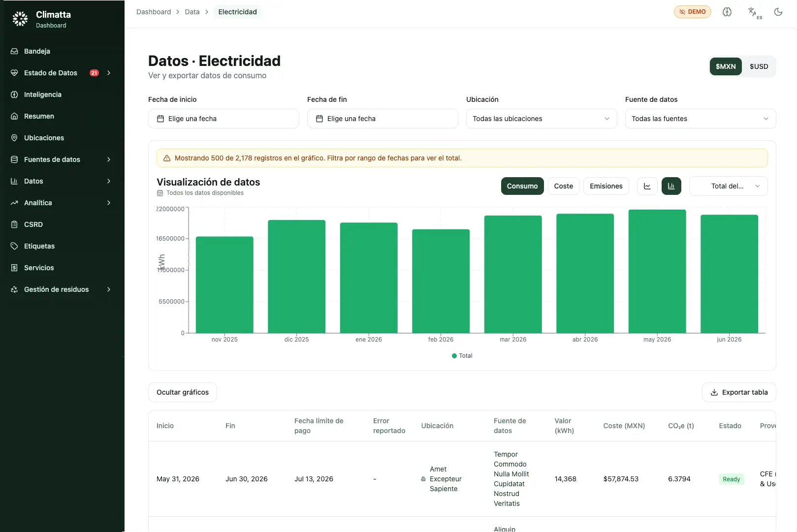Viewport: 797px width, 532px height.
Task: Switch to line chart view icon
Action: tap(647, 186)
